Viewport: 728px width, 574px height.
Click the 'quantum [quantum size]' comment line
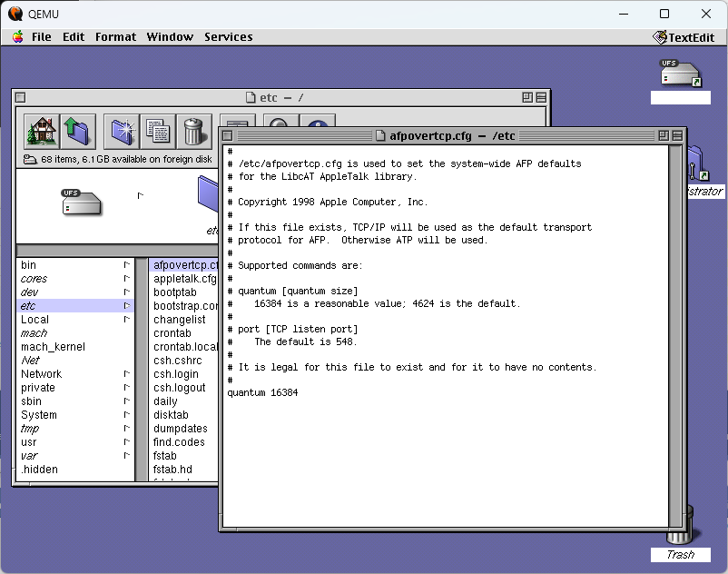coord(292,291)
